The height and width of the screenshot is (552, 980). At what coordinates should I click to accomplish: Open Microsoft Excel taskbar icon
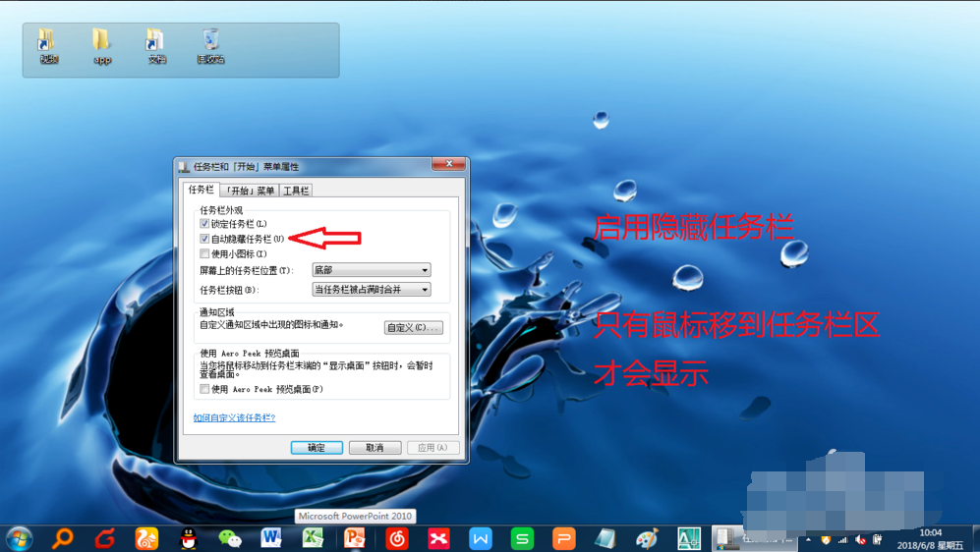(x=313, y=538)
